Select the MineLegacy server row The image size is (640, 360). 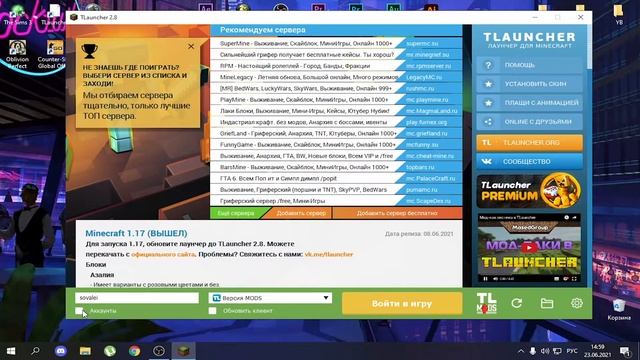(x=336, y=77)
